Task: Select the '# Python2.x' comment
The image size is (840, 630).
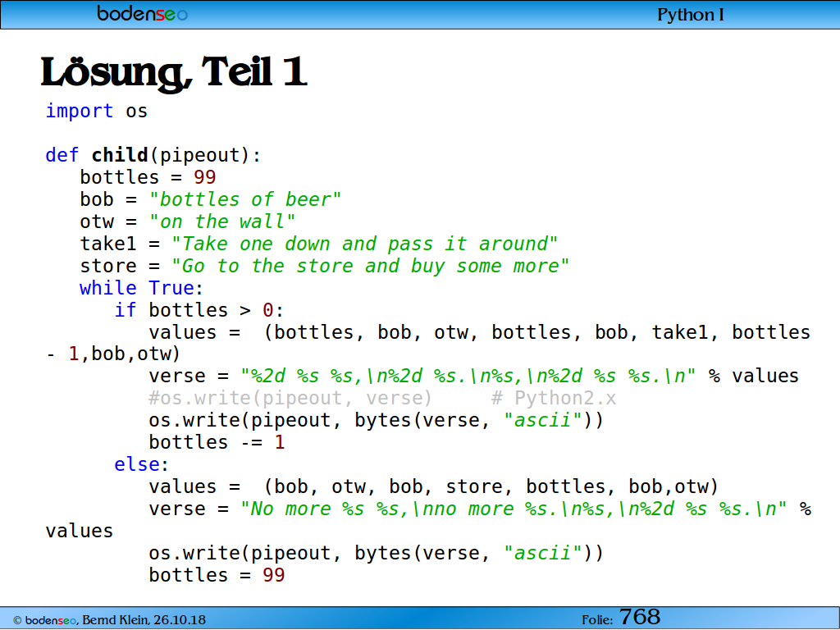Action: (x=554, y=398)
